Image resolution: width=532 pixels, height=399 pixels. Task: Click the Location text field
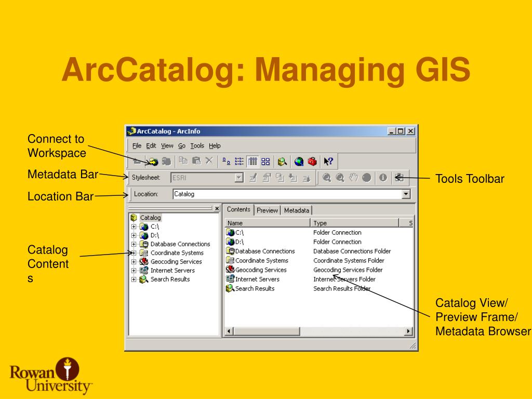pyautogui.click(x=287, y=194)
